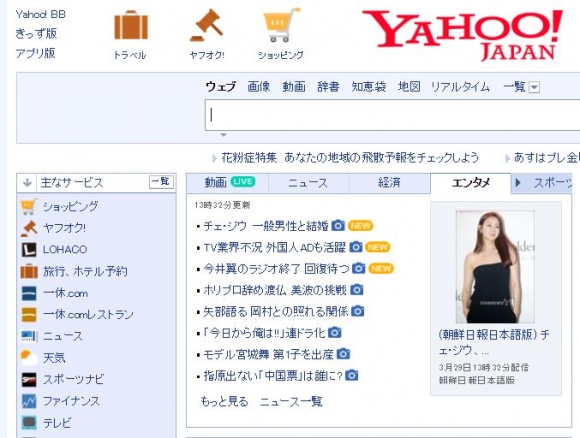The width and height of the screenshot is (580, 438).
Task: Click camera icon next to モデル宮城舞 headline
Action: [x=343, y=354]
